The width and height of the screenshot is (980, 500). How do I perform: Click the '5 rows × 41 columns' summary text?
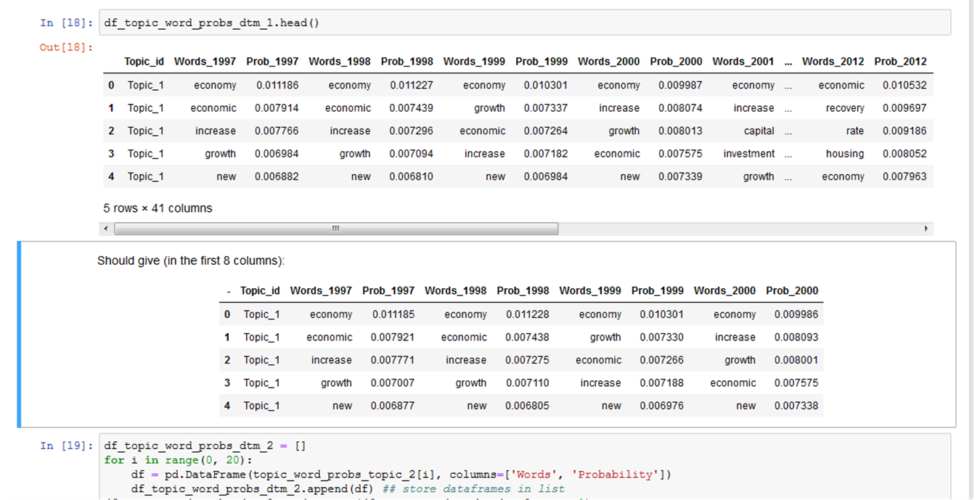click(x=158, y=208)
